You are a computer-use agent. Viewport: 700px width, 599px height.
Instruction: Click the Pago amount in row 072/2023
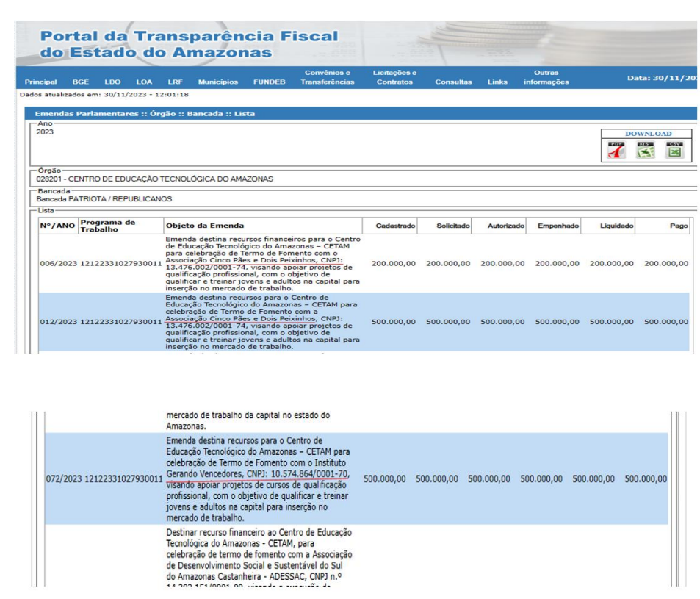coord(646,479)
